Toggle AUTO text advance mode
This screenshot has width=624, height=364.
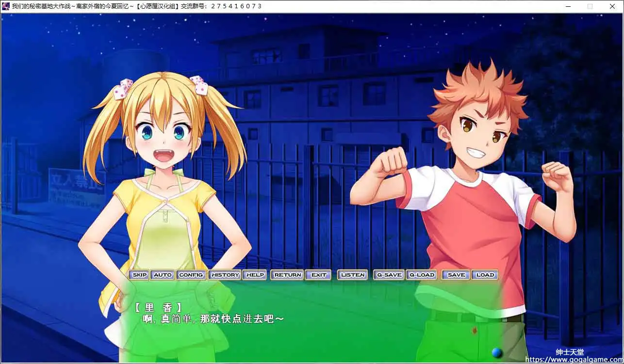(163, 275)
